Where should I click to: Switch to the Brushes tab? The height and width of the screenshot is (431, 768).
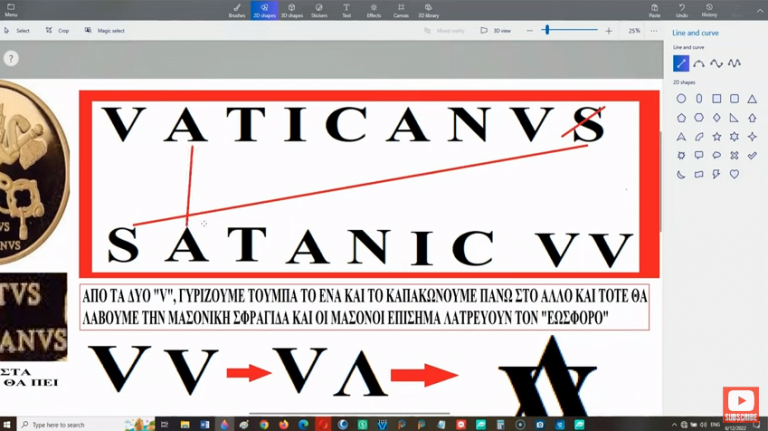(x=237, y=10)
